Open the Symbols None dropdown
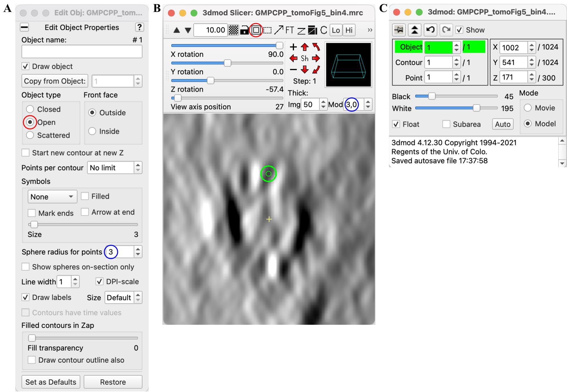The height and width of the screenshot is (392, 567). [x=52, y=197]
